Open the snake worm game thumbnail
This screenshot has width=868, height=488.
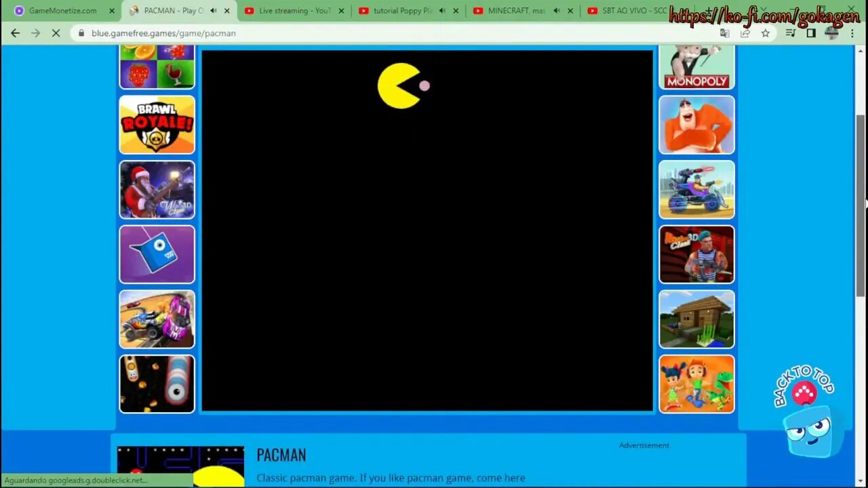click(x=157, y=384)
